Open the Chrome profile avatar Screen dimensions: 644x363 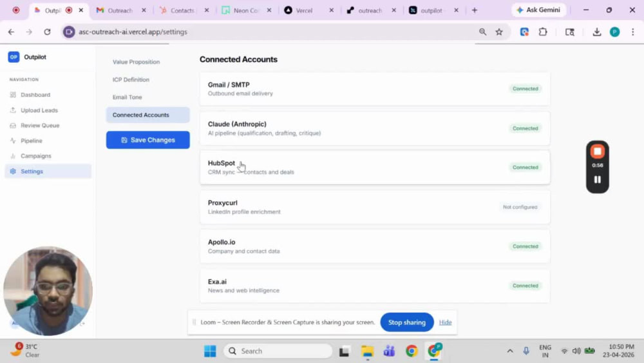point(615,32)
